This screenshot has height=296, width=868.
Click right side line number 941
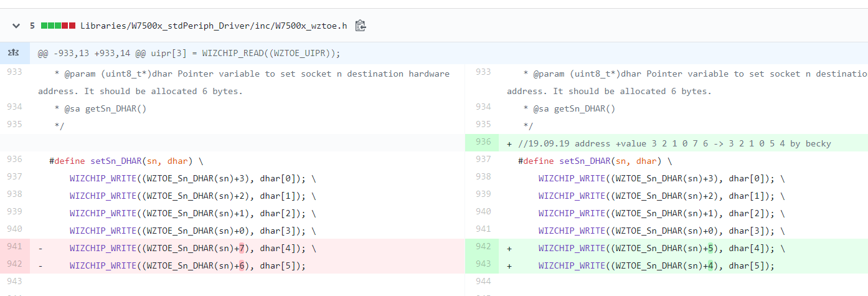pos(483,229)
